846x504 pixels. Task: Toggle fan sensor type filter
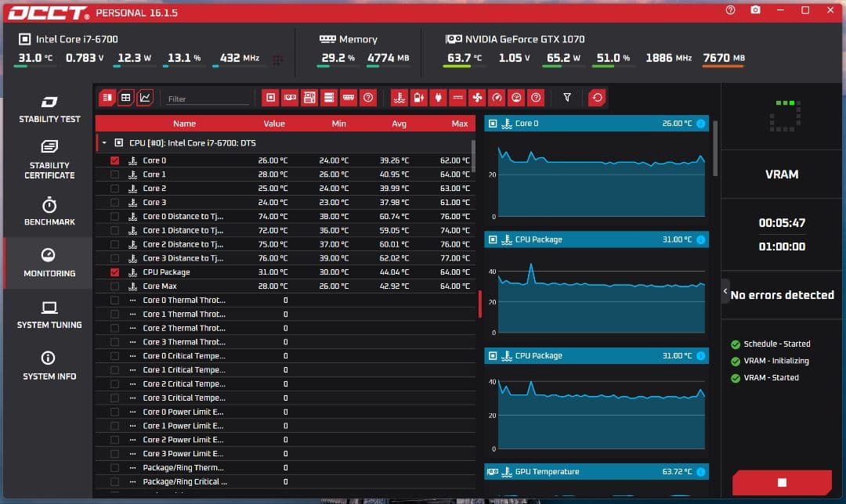[x=477, y=98]
